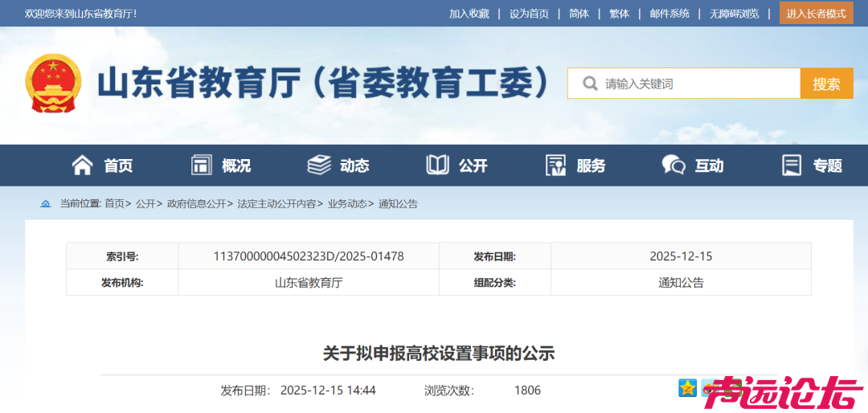Switch to 简体 Chinese

[x=579, y=14]
